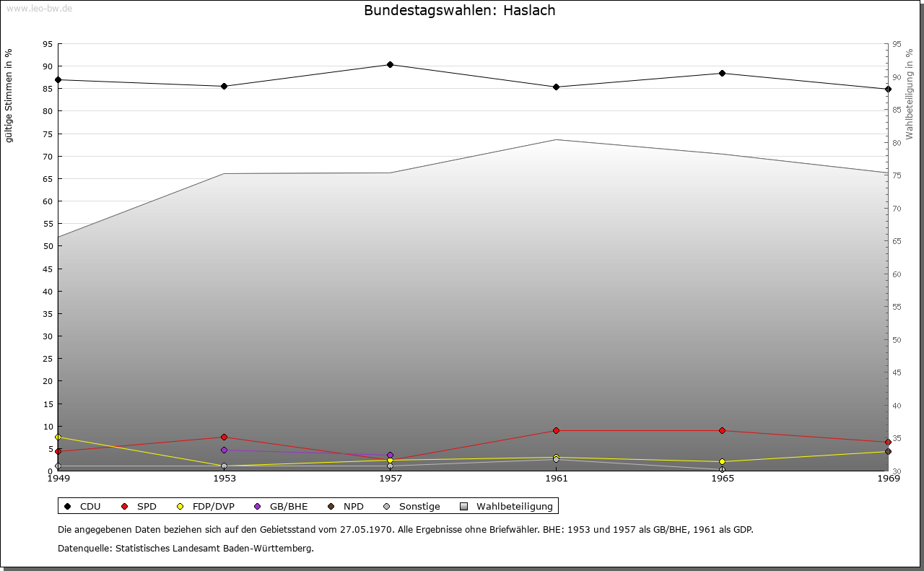Click the right axis label Wahlbeteiligung in %
Screen dimensions: 924x571
(910, 95)
